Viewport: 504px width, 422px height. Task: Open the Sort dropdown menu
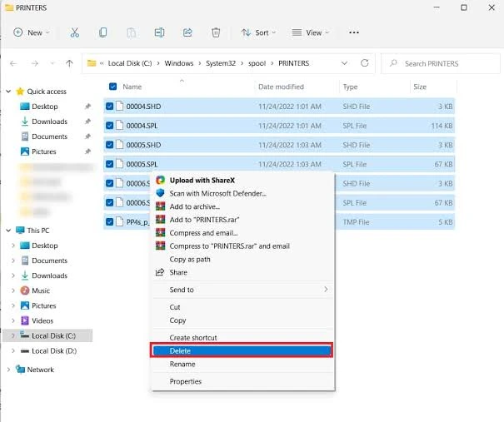pos(259,32)
